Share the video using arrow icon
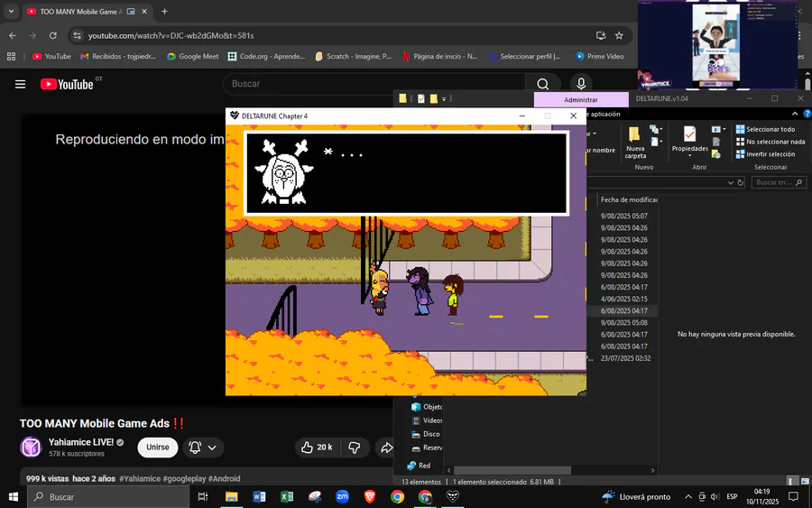The image size is (812, 508). 386,448
